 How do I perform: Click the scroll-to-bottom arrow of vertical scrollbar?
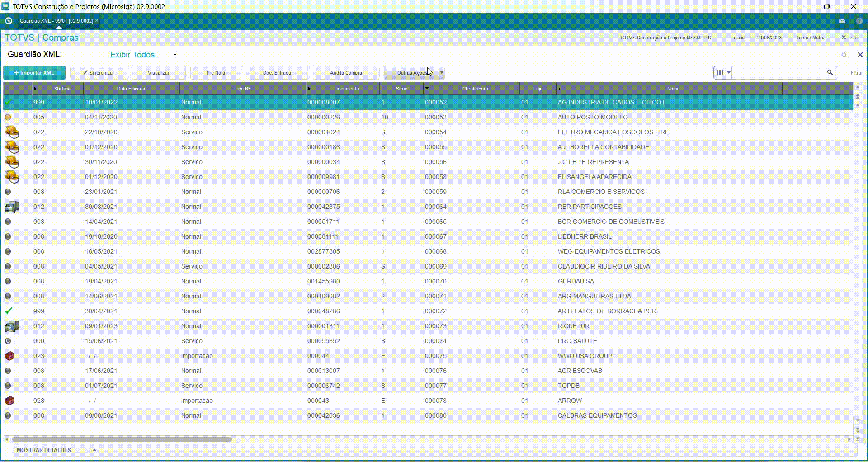(858, 439)
